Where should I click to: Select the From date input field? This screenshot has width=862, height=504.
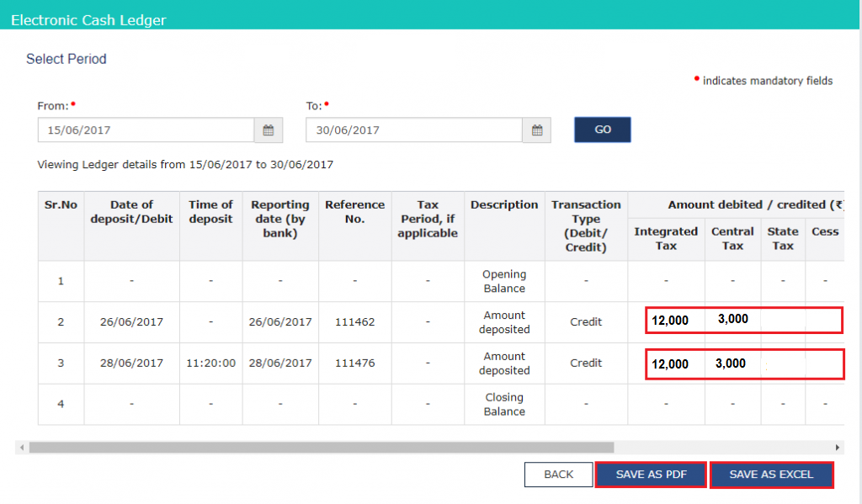point(143,130)
